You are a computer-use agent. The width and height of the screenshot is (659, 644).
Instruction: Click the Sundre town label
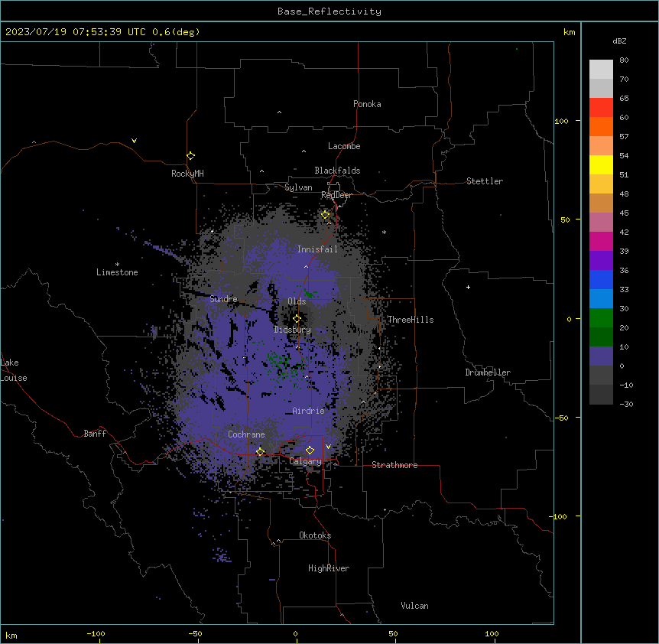click(223, 299)
